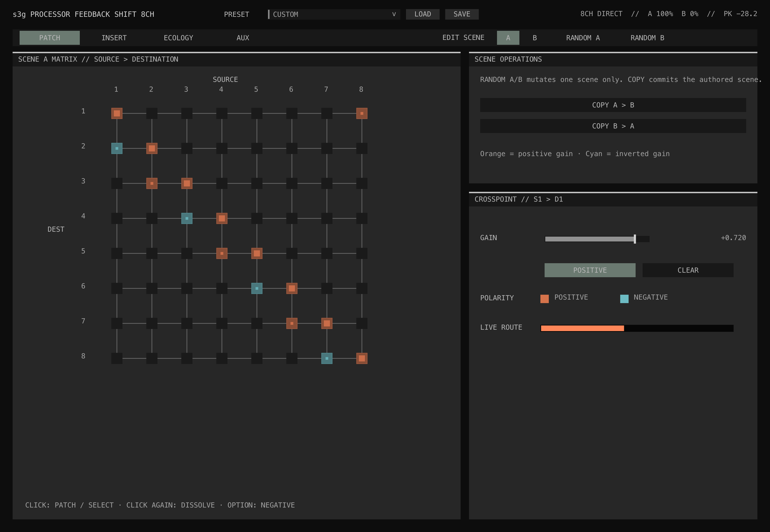The image size is (770, 532).
Task: Click the LIVE ROUTE level bar
Action: click(637, 328)
